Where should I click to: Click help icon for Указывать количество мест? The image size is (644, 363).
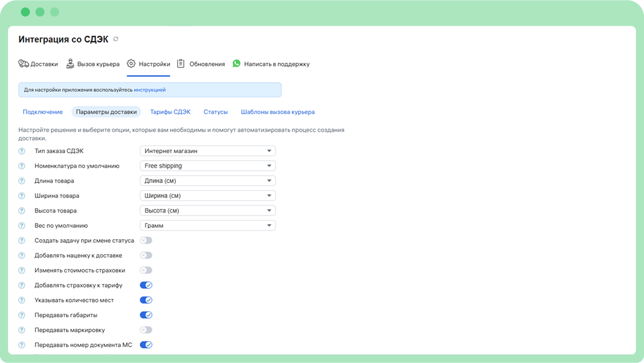click(22, 300)
